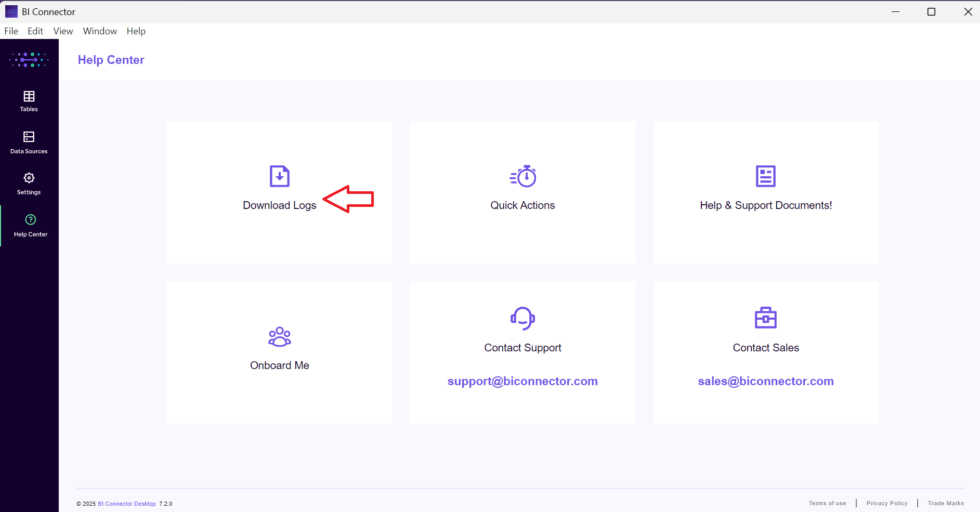
Task: Click the BI Connector title bar app icon
Action: coord(11,11)
